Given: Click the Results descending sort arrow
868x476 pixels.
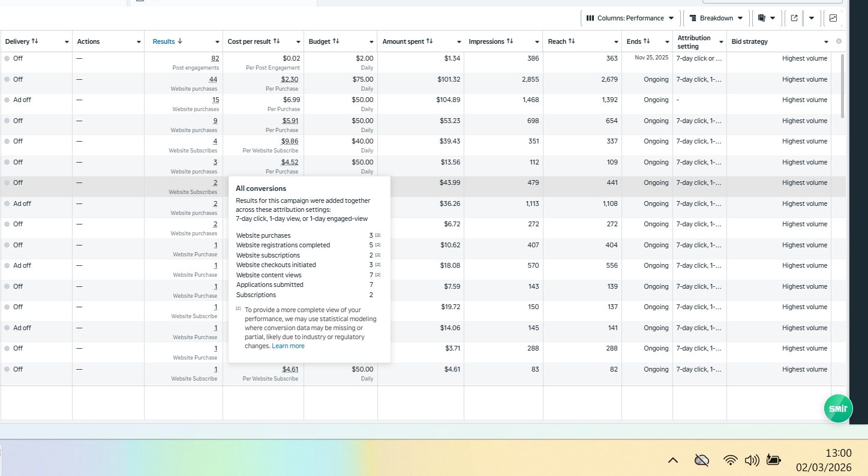Looking at the screenshot, I should click(180, 41).
